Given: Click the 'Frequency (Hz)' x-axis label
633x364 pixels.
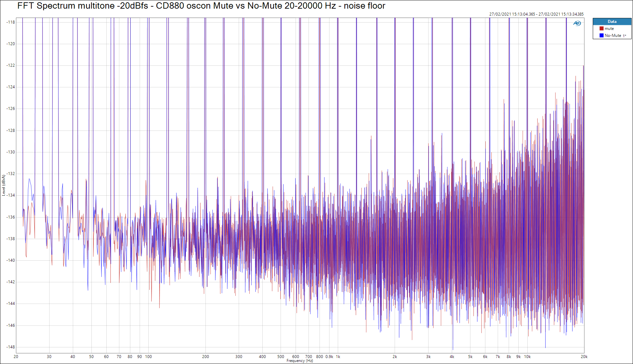Looking at the screenshot, I should [300, 361].
